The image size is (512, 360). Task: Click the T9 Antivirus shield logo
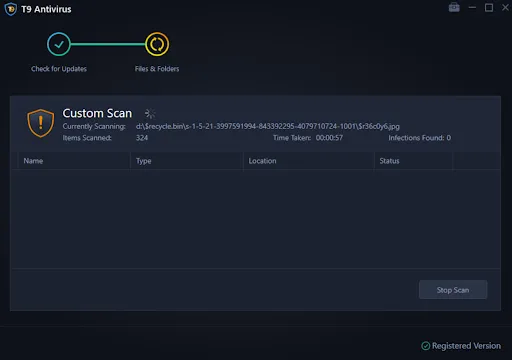pos(10,9)
